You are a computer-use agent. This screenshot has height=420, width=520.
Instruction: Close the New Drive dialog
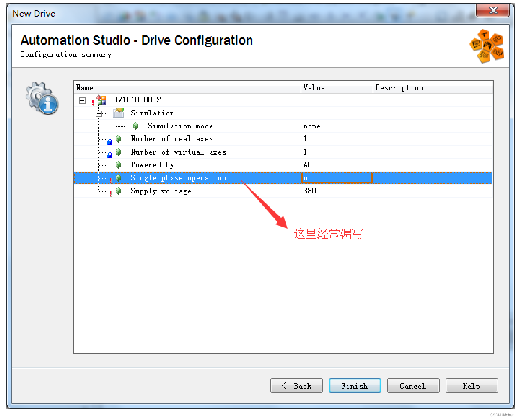pos(493,10)
